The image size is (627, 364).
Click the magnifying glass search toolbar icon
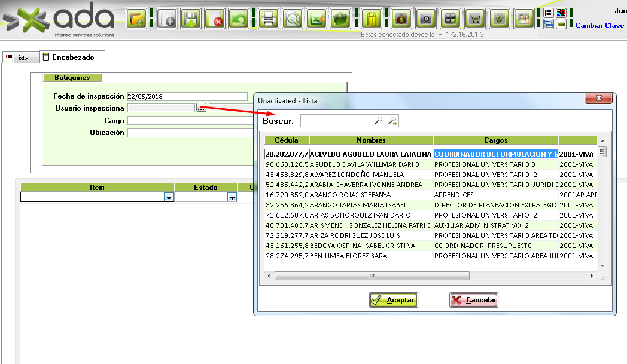293,19
